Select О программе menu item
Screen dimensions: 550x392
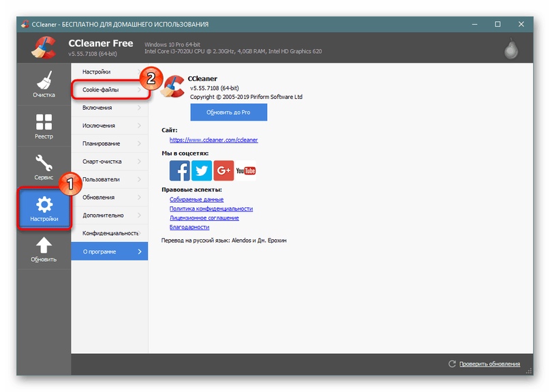(x=110, y=252)
